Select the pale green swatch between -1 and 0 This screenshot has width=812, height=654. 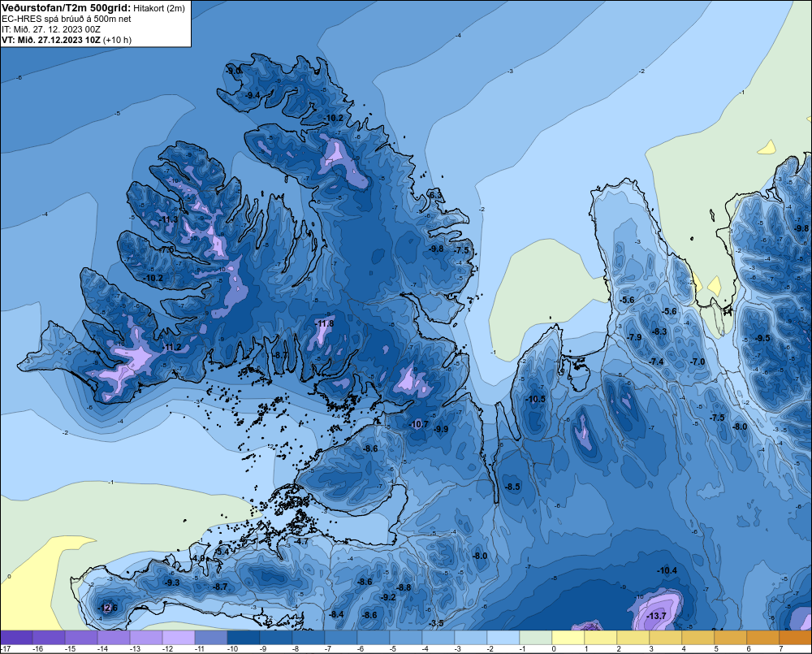pos(535,638)
